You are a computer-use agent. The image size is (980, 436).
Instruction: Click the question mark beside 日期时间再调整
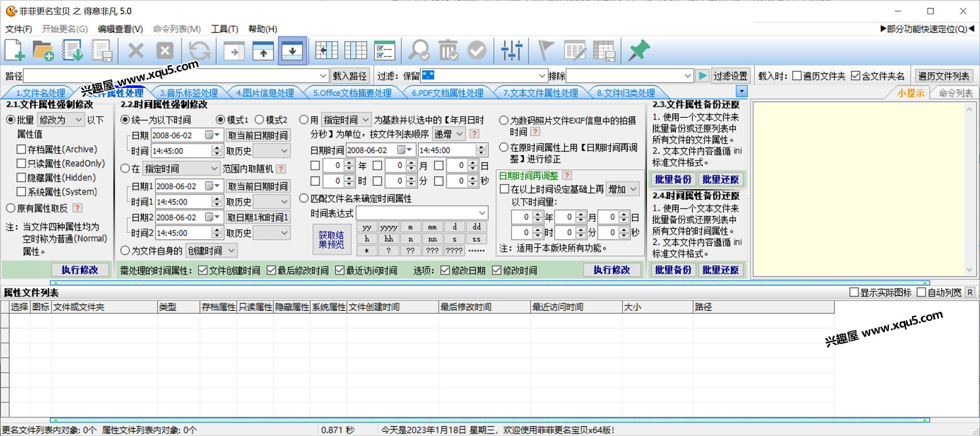pyautogui.click(x=567, y=176)
